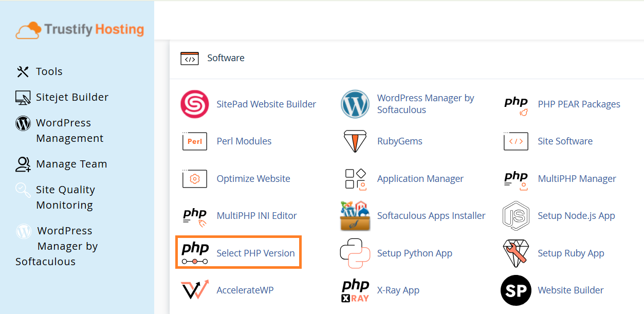Click the Site Quality Monitoring sidebar icon
Viewport: 644px width, 314px height.
coord(23,190)
